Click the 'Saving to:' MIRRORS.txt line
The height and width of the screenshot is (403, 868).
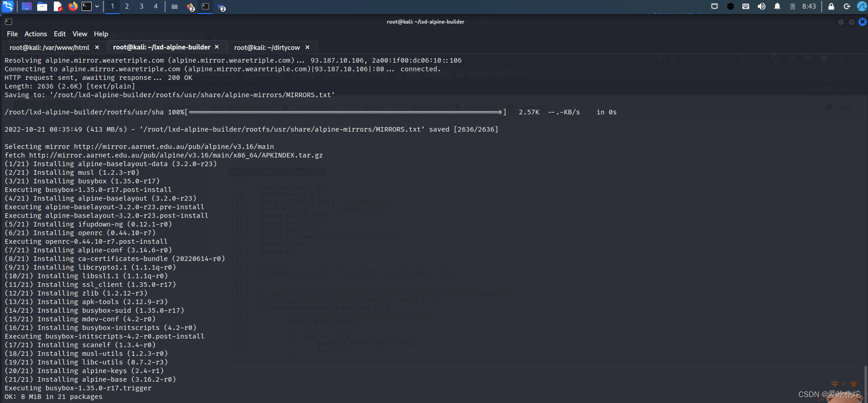pos(170,95)
